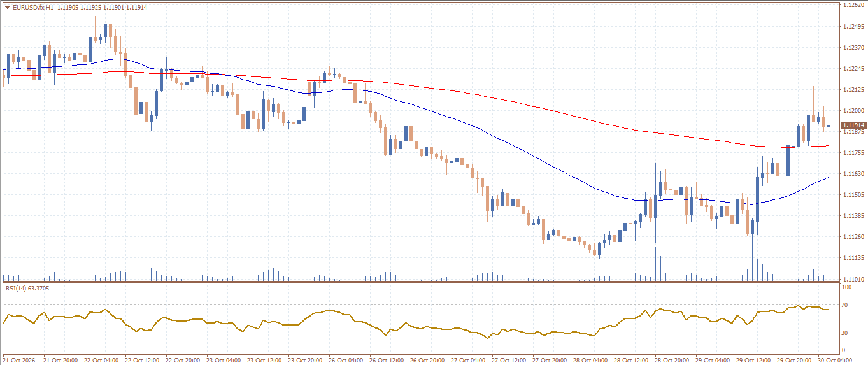Viewport: 868px width, 365px height.
Task: Click RSI scale level 100
Action: pos(847,288)
